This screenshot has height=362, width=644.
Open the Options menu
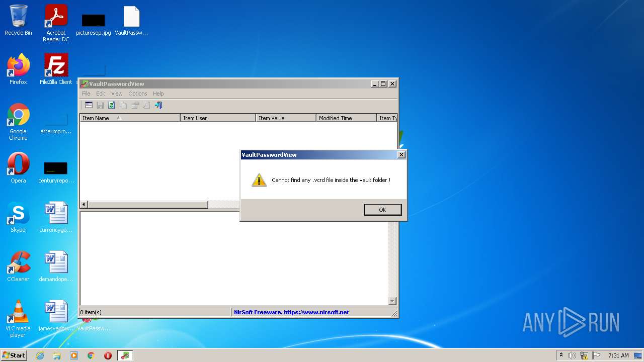pos(137,94)
